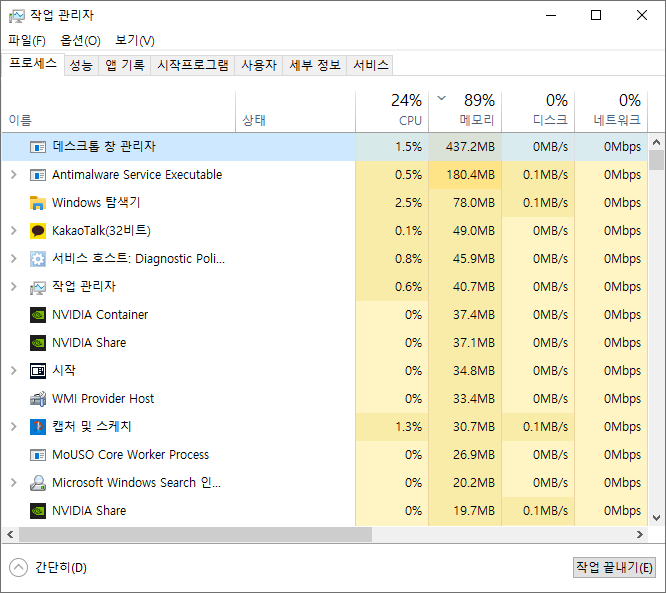
Task: Select the WMI Provider Host process name
Action: [103, 399]
